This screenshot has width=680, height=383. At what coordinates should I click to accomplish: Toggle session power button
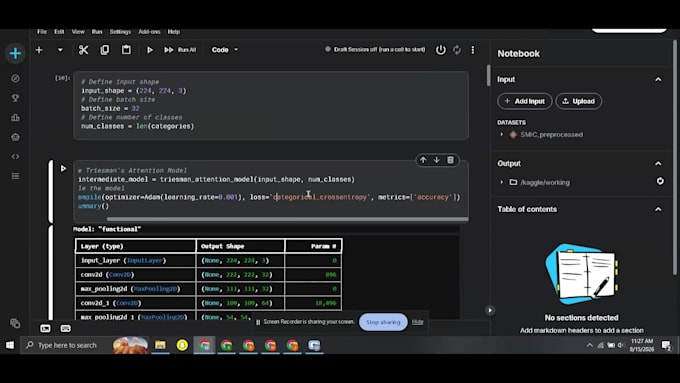pos(441,50)
